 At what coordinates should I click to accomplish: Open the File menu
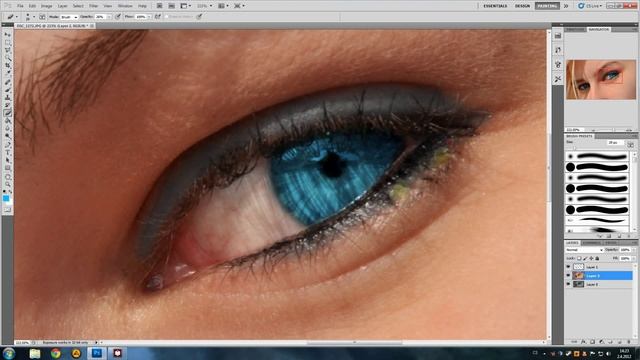coord(20,6)
